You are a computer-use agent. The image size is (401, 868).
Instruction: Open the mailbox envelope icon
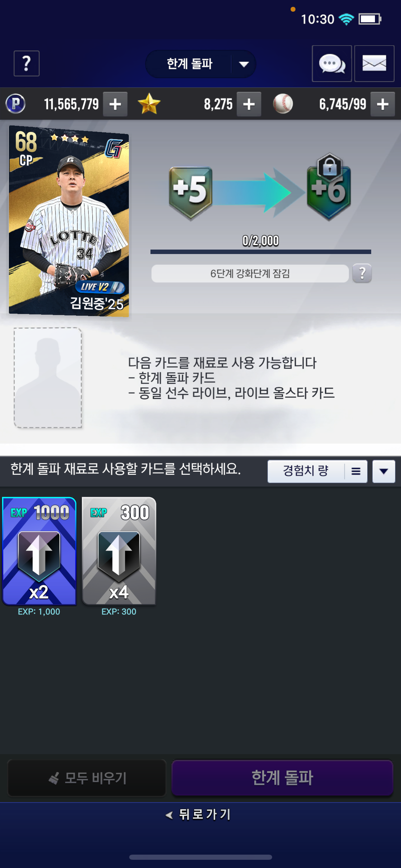[x=374, y=63]
